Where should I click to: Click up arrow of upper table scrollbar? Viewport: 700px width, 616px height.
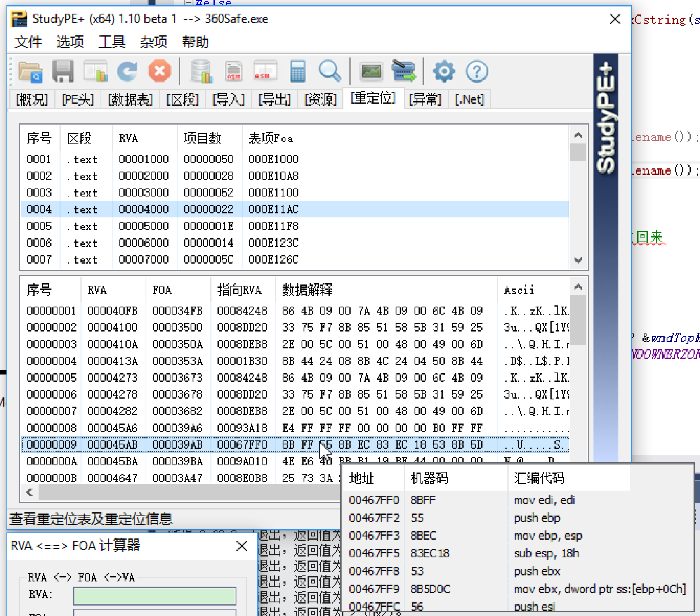(578, 135)
